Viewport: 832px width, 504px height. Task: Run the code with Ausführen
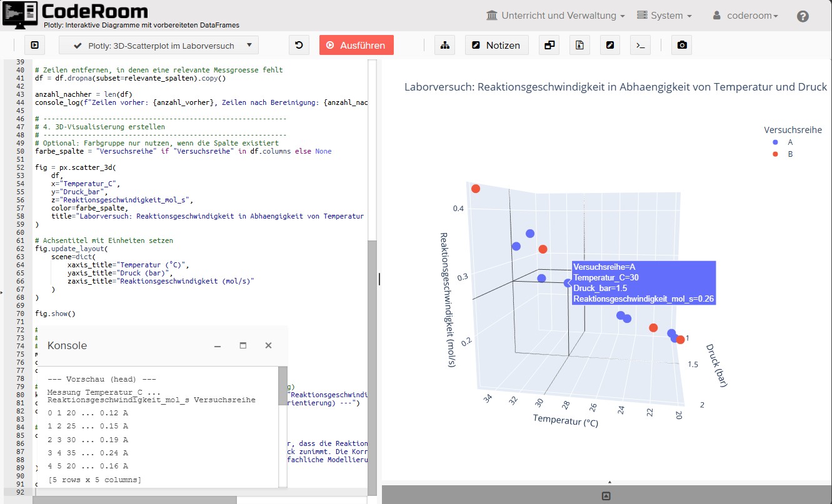coord(356,46)
